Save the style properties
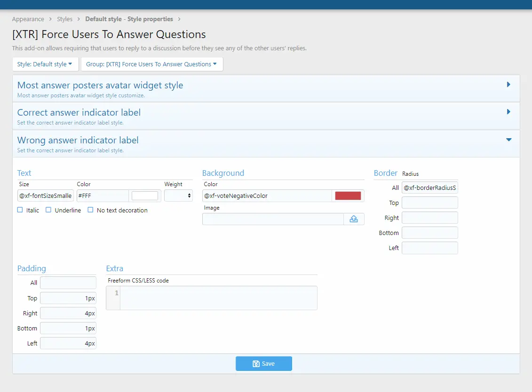Screen dimensions: 532x392 [x=263, y=363]
